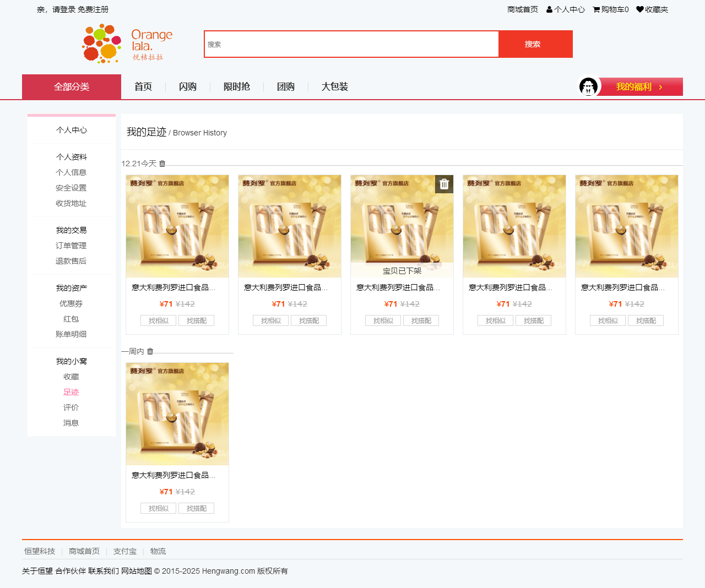Open the second product thumbnail image
705x588 pixels.
click(290, 226)
